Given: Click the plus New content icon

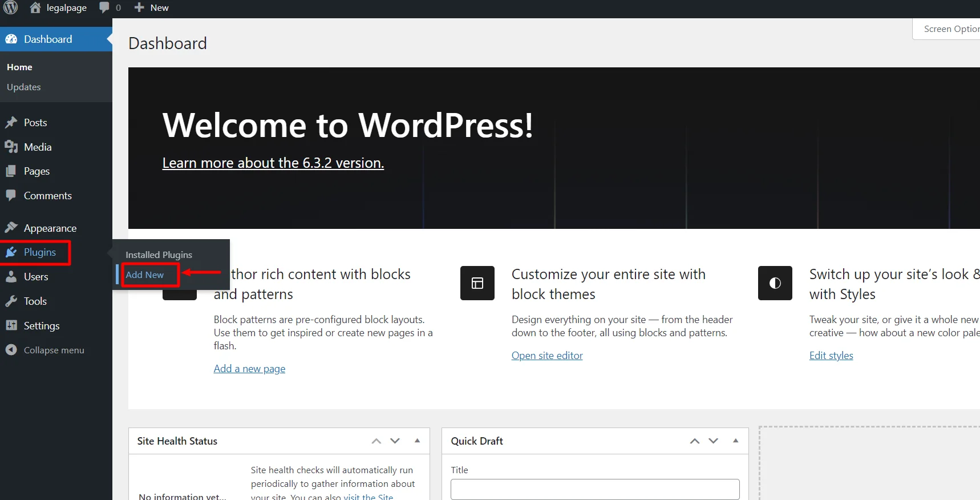Looking at the screenshot, I should coord(139,7).
